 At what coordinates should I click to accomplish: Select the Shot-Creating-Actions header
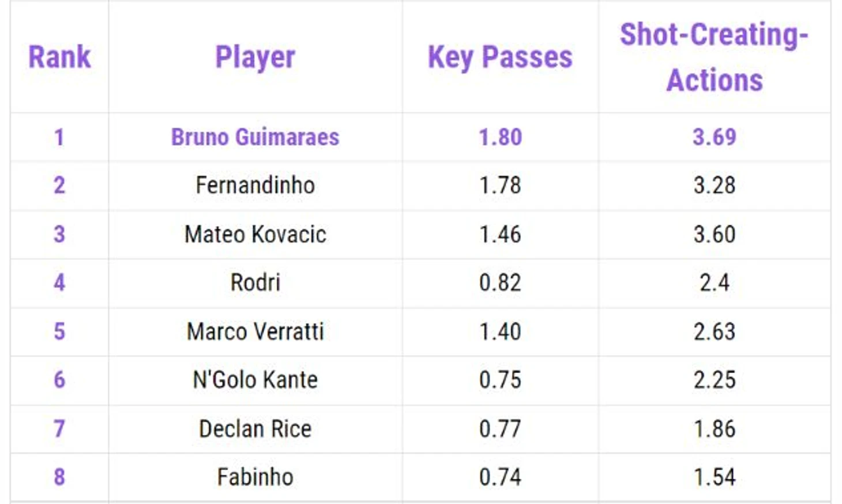714,57
